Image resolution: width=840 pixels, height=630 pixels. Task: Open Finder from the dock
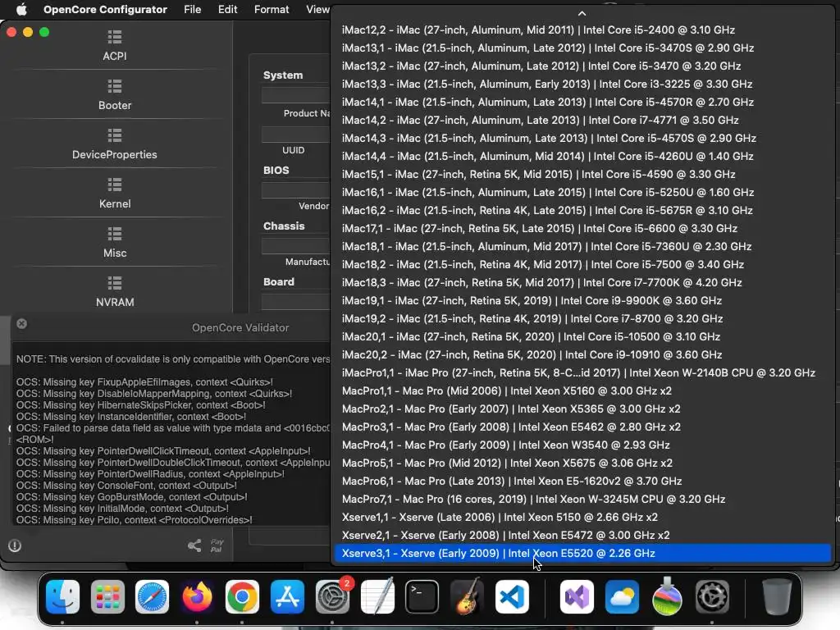[x=62, y=596]
